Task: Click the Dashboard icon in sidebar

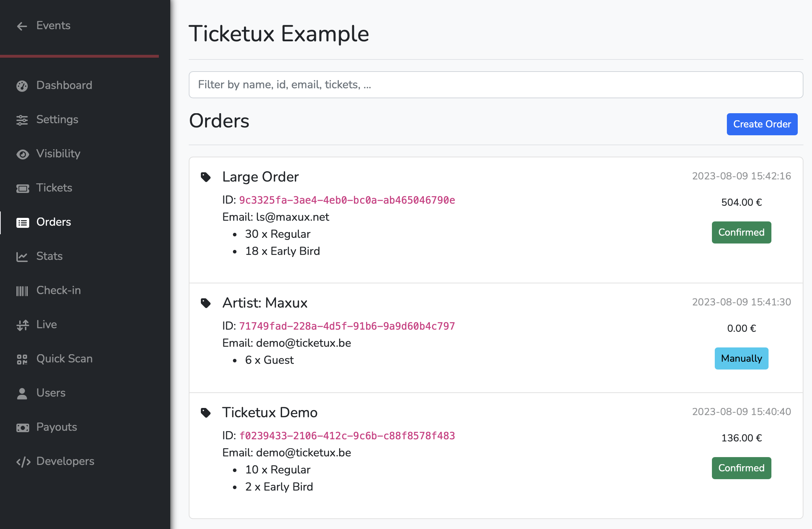Action: pyautogui.click(x=22, y=85)
